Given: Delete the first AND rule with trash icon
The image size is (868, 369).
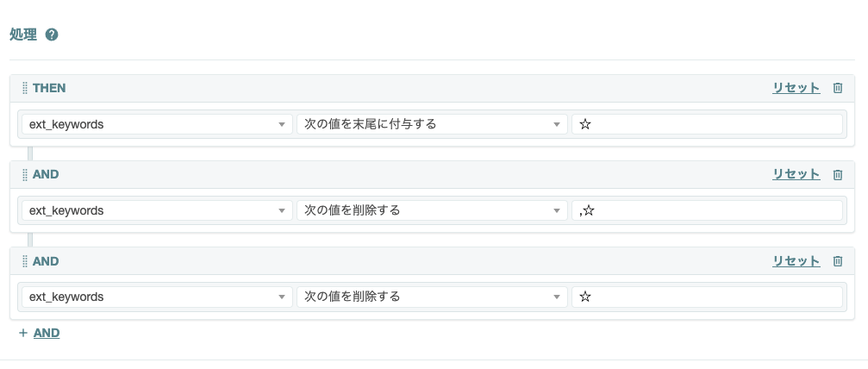Looking at the screenshot, I should [838, 174].
